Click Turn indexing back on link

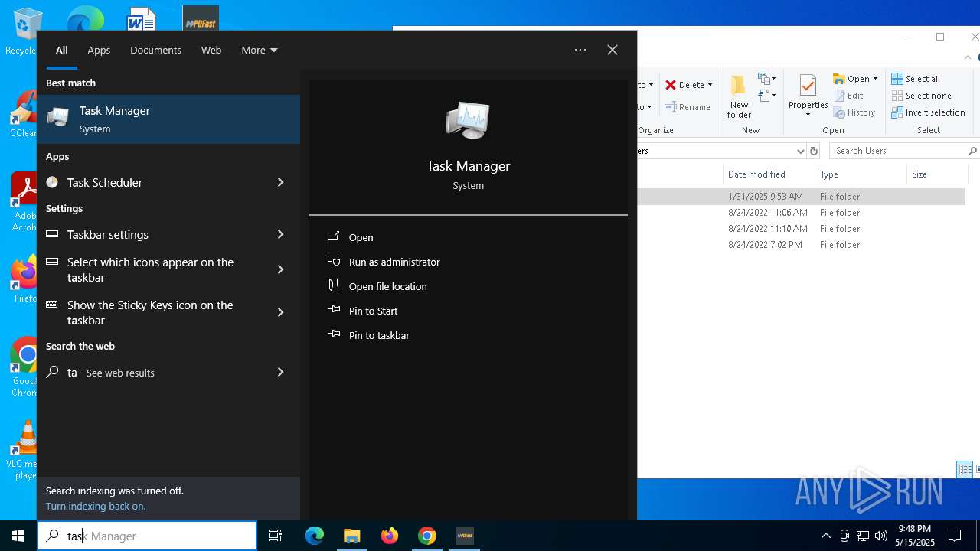pyautogui.click(x=96, y=506)
